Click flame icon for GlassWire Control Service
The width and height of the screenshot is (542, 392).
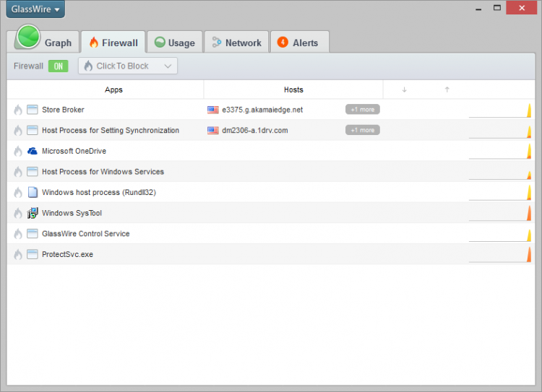click(18, 234)
